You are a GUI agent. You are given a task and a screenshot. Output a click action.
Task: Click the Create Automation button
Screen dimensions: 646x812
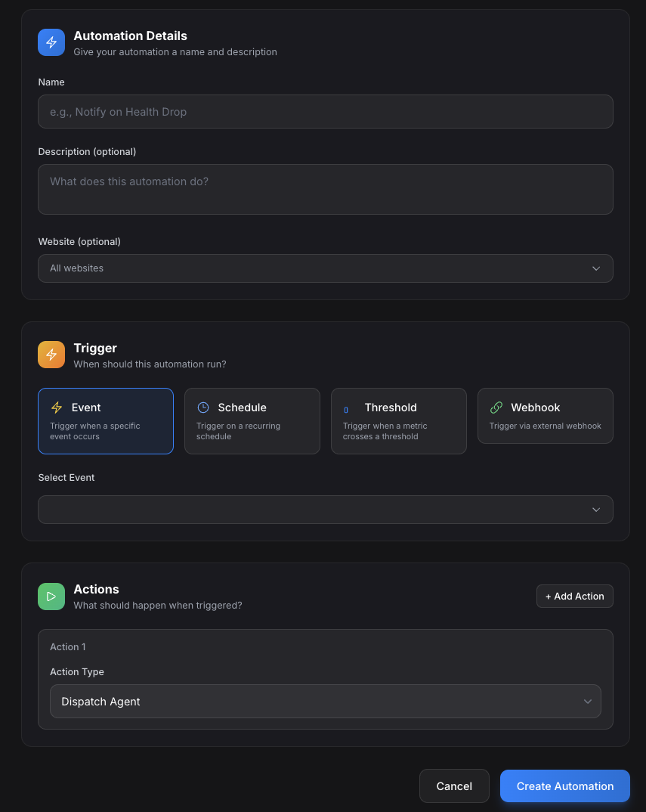tap(564, 786)
